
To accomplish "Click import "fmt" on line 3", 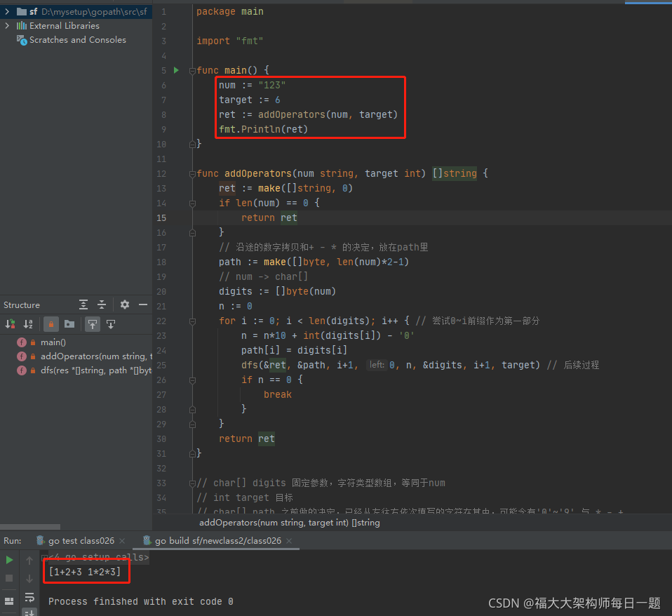I will (x=229, y=41).
